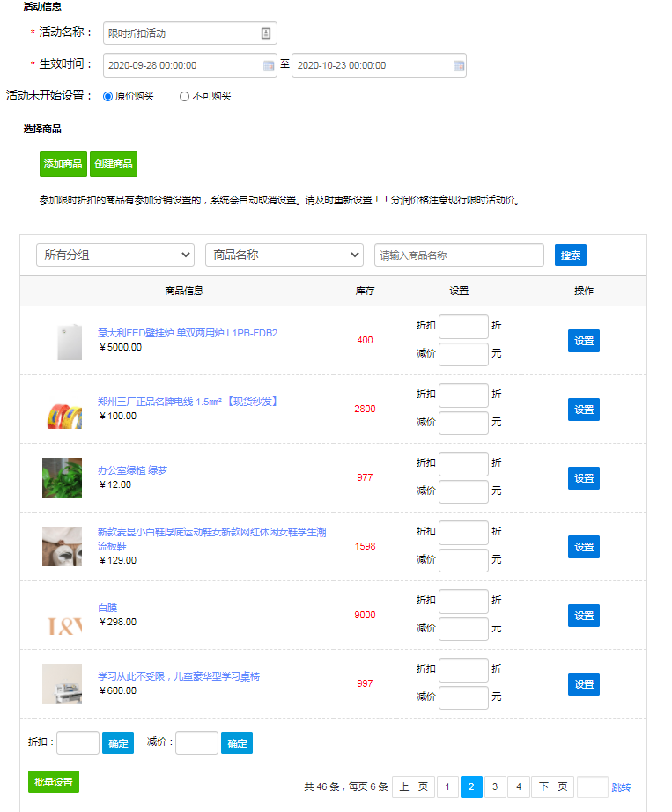The width and height of the screenshot is (672, 812).
Task: Focus 折扣 field for 郑州三厂电线
Action: coord(463,395)
